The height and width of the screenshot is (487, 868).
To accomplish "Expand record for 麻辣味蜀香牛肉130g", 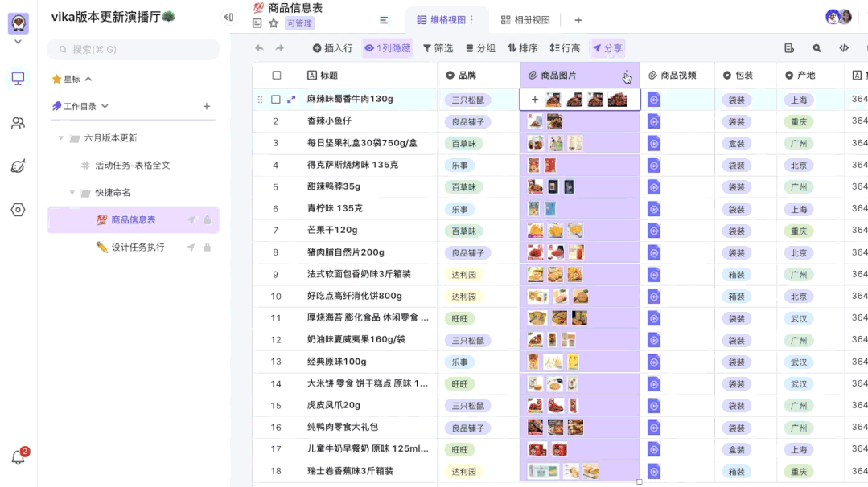I will (x=291, y=100).
